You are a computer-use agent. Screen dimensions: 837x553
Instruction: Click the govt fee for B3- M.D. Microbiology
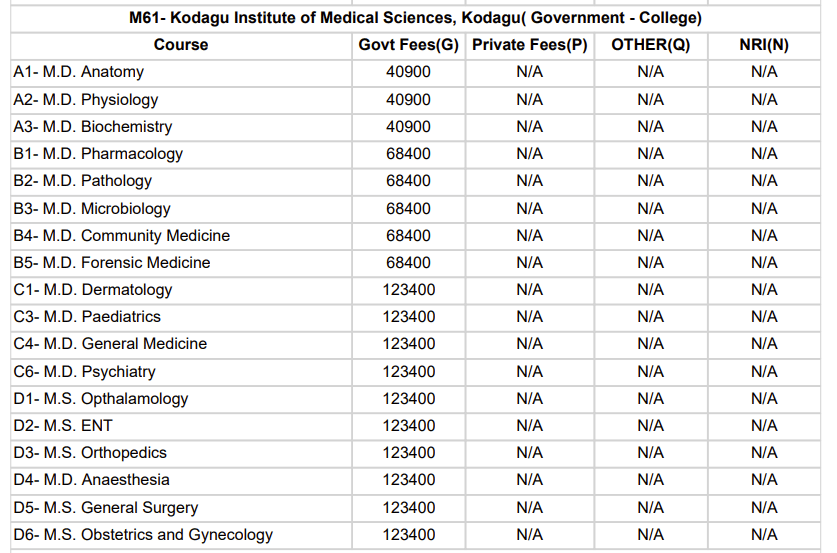(x=408, y=209)
